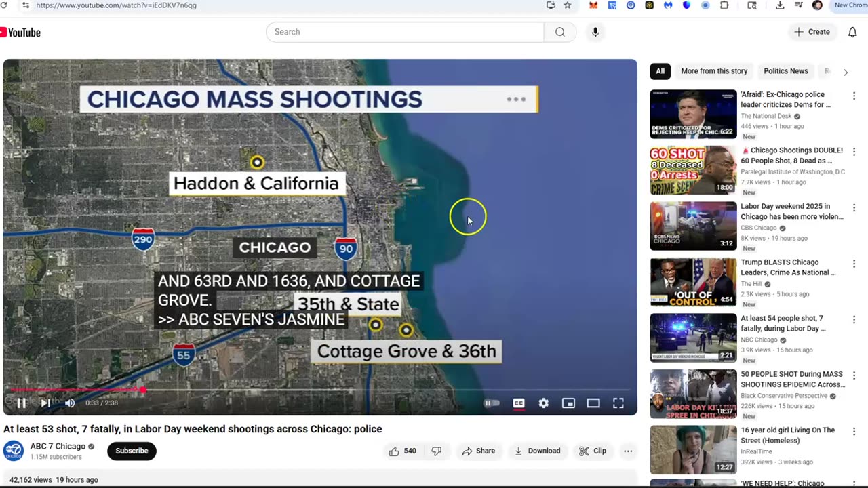The height and width of the screenshot is (488, 868).
Task: Open MetaMask fox extension icon
Action: tap(593, 5)
